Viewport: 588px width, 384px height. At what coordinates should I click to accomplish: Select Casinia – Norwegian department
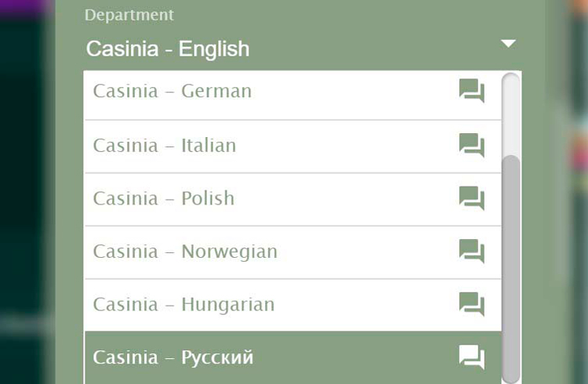tap(185, 252)
